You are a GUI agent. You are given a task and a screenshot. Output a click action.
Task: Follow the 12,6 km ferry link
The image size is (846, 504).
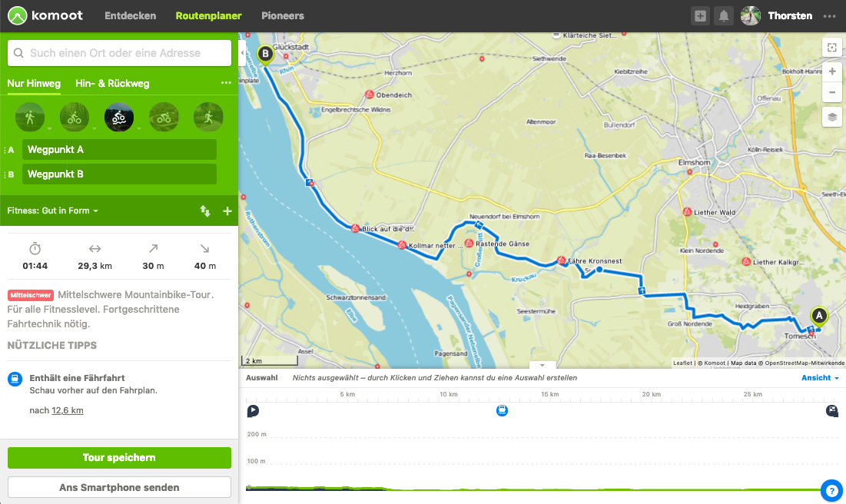coord(68,410)
